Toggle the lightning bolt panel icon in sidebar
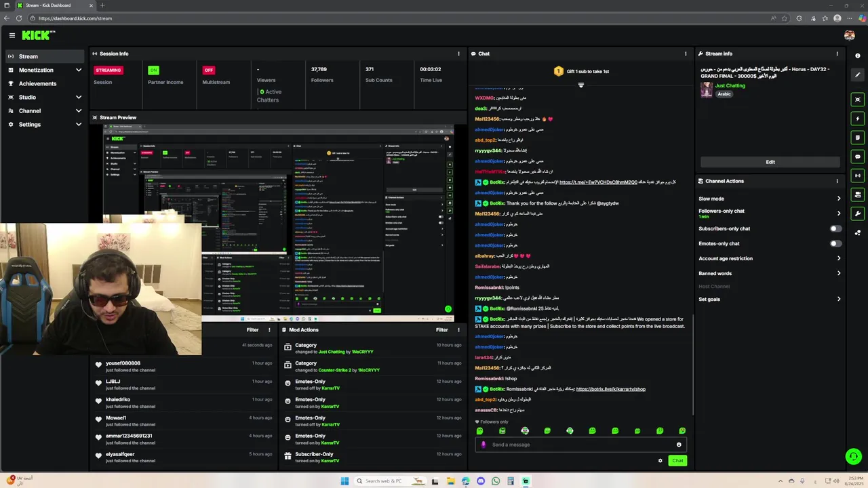 [x=858, y=119]
